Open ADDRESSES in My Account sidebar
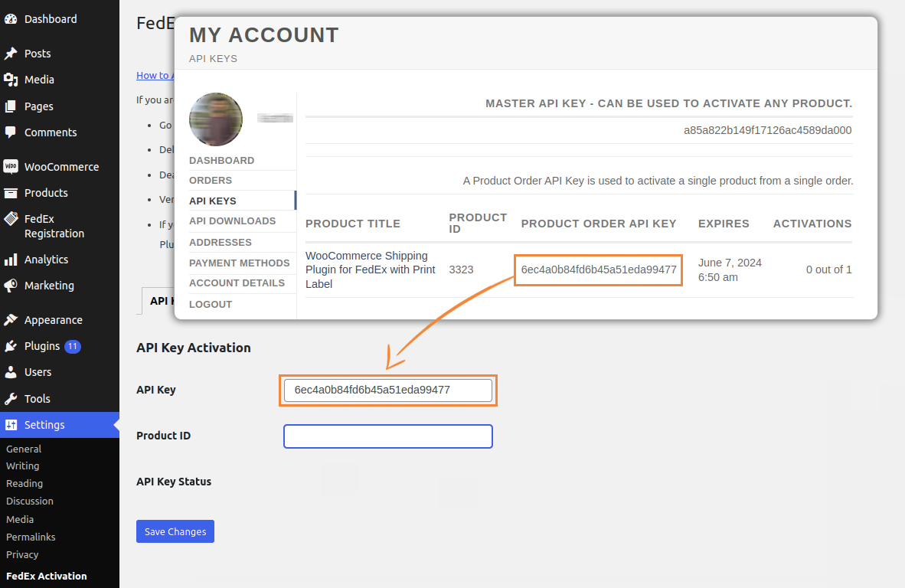Viewport: 905px width, 588px height. click(x=221, y=243)
